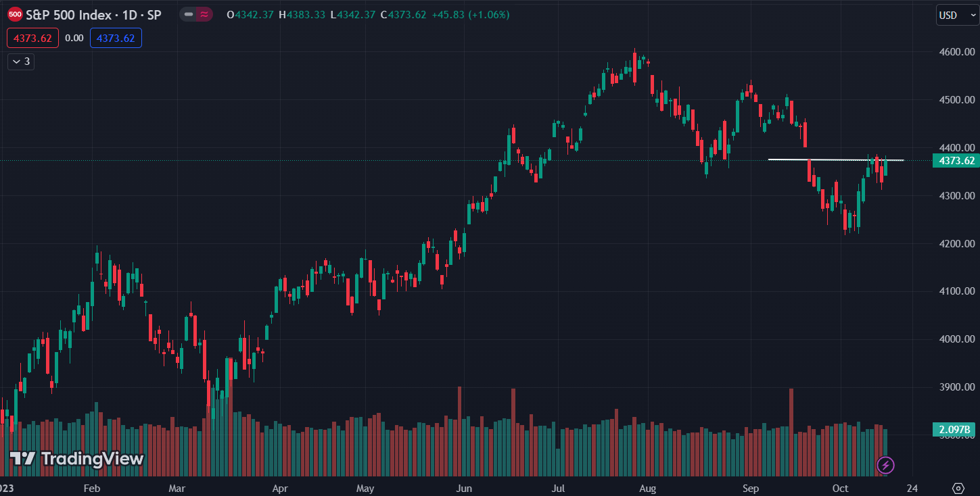980x496 pixels.
Task: Click the Apr label on the time axis
Action: click(279, 488)
